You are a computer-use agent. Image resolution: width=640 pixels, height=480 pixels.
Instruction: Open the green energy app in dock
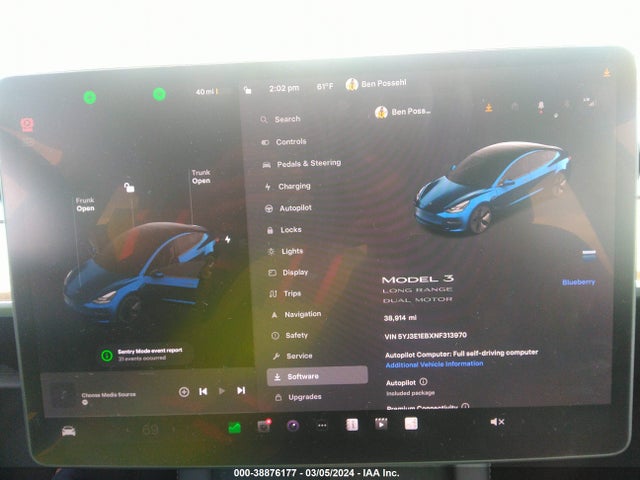[x=234, y=427]
